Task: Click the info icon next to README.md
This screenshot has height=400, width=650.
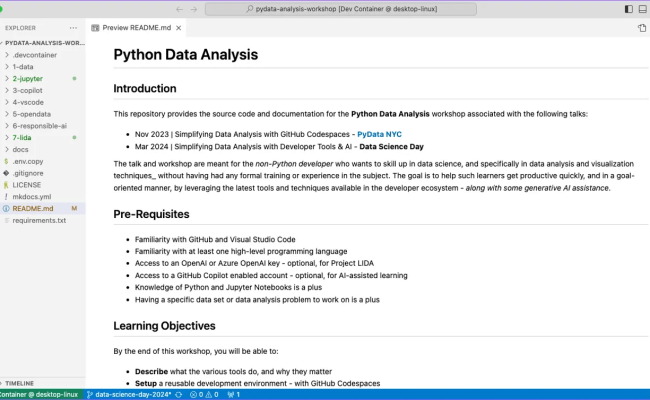Action: point(6,208)
